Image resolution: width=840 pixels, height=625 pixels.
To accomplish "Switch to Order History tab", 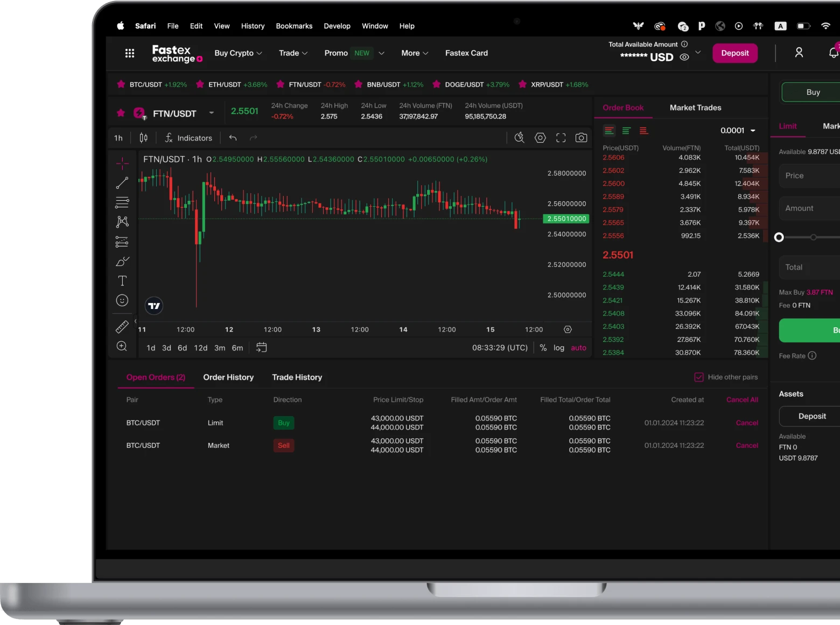I will (228, 377).
